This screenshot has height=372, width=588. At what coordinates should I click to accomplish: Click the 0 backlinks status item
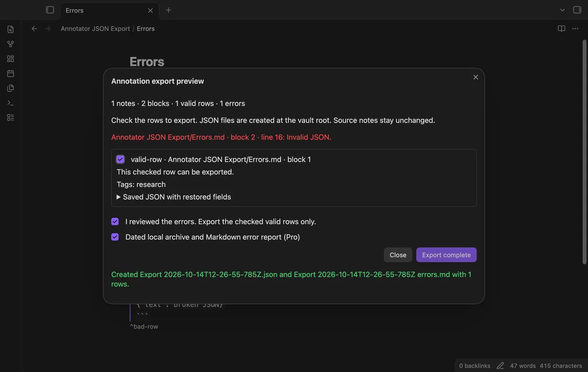click(x=475, y=366)
